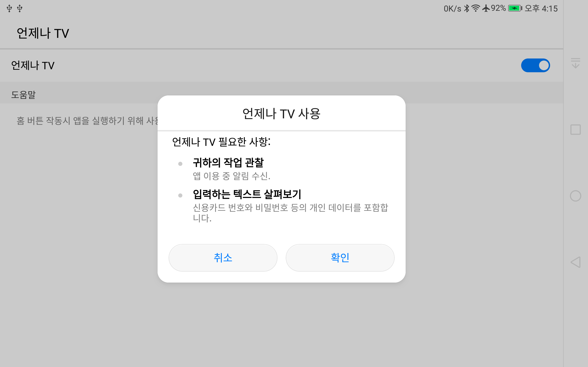The width and height of the screenshot is (588, 367).
Task: Tap the first USB status icon
Action: coord(9,8)
